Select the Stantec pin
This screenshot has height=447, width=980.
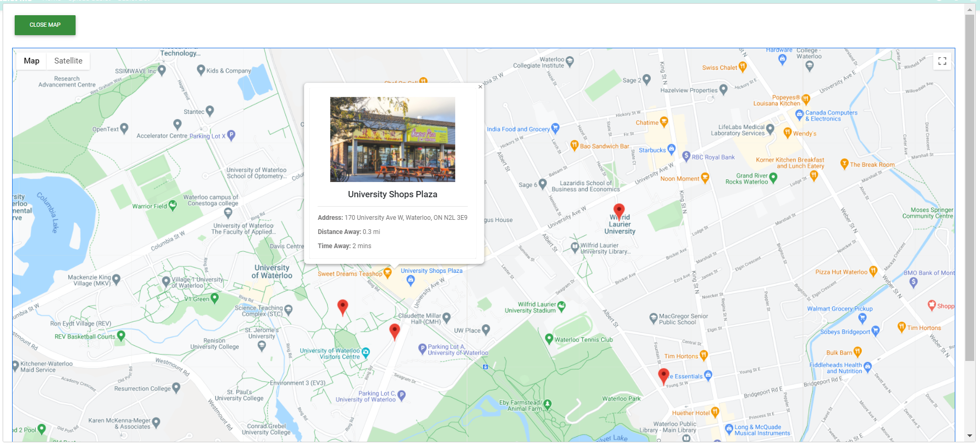point(210,111)
